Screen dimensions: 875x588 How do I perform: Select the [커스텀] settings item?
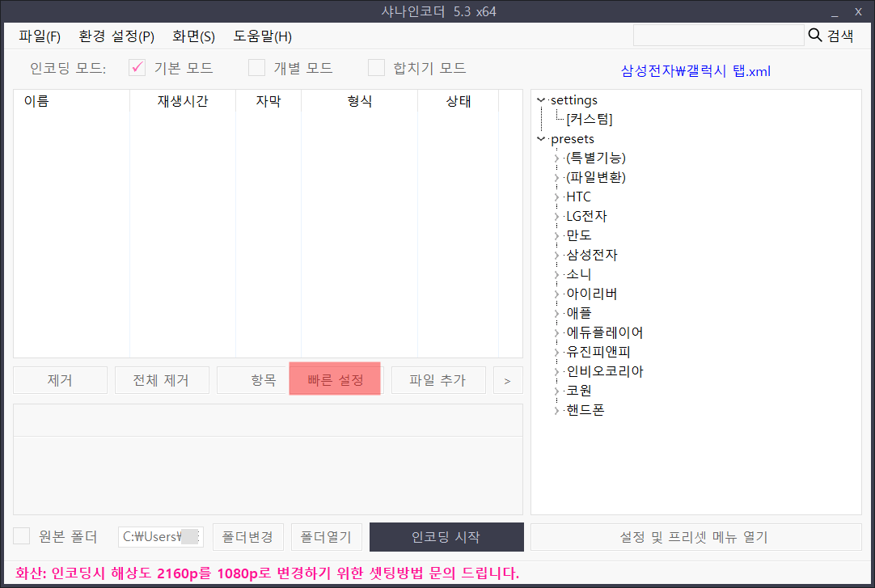tap(590, 119)
